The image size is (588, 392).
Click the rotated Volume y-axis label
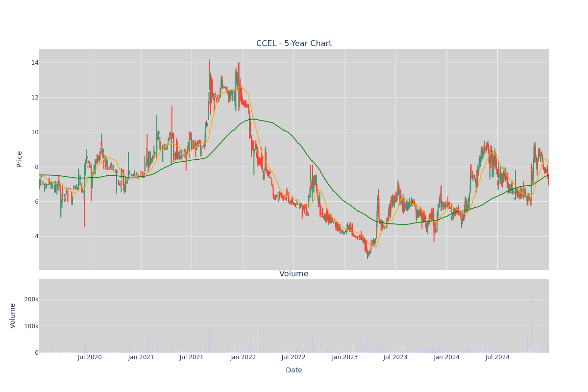click(13, 316)
